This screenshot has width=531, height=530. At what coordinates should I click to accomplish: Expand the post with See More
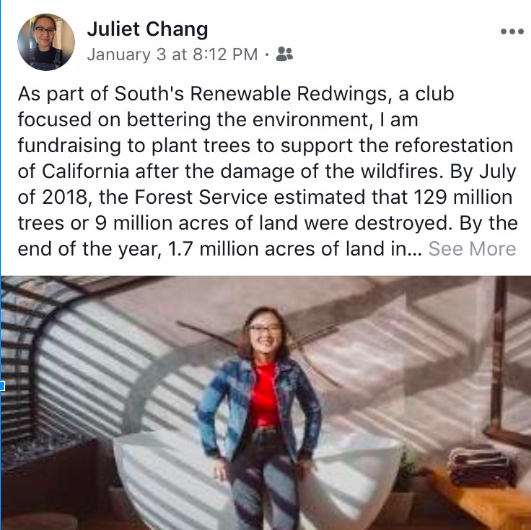(x=472, y=249)
